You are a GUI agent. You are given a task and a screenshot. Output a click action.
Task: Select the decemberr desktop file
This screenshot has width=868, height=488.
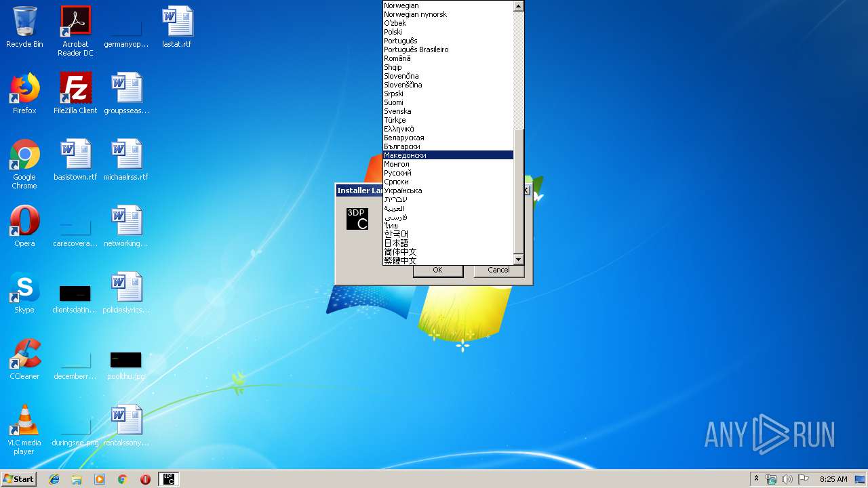click(75, 366)
